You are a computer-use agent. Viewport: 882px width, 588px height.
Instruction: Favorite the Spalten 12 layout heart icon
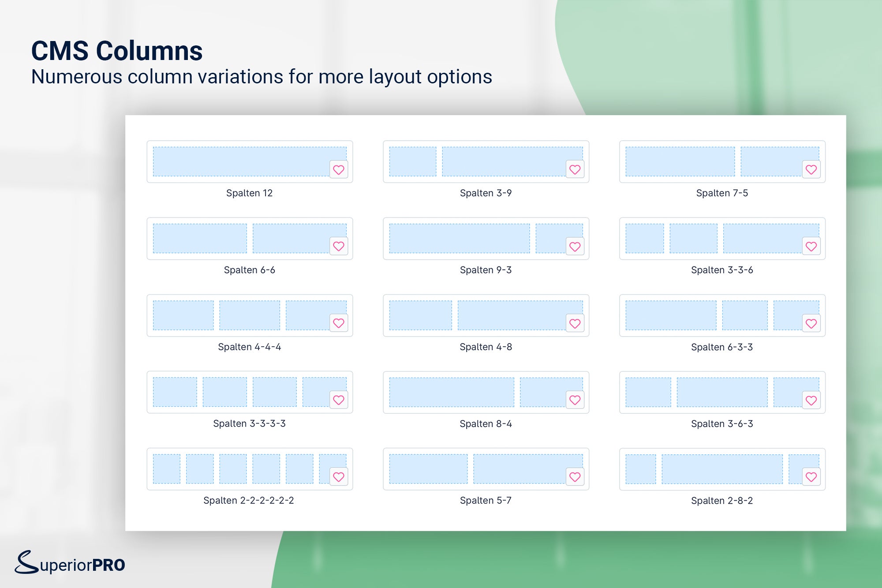pos(339,169)
